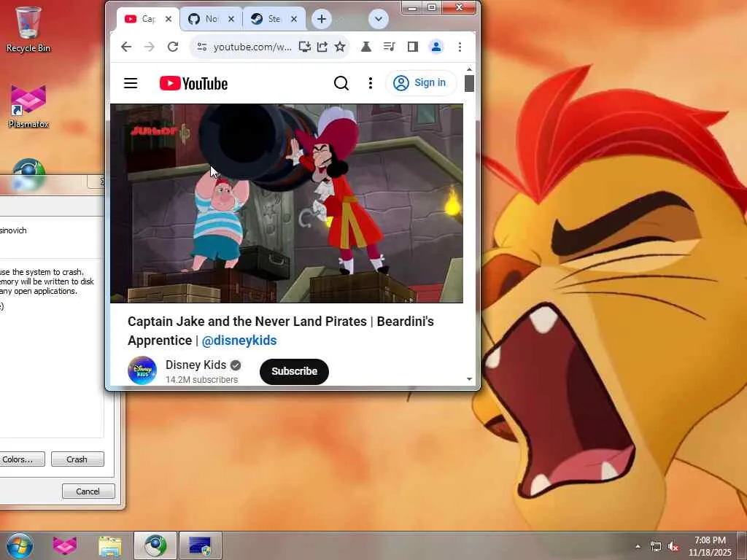
Task: Click the page scroll up arrow
Action: [469, 69]
